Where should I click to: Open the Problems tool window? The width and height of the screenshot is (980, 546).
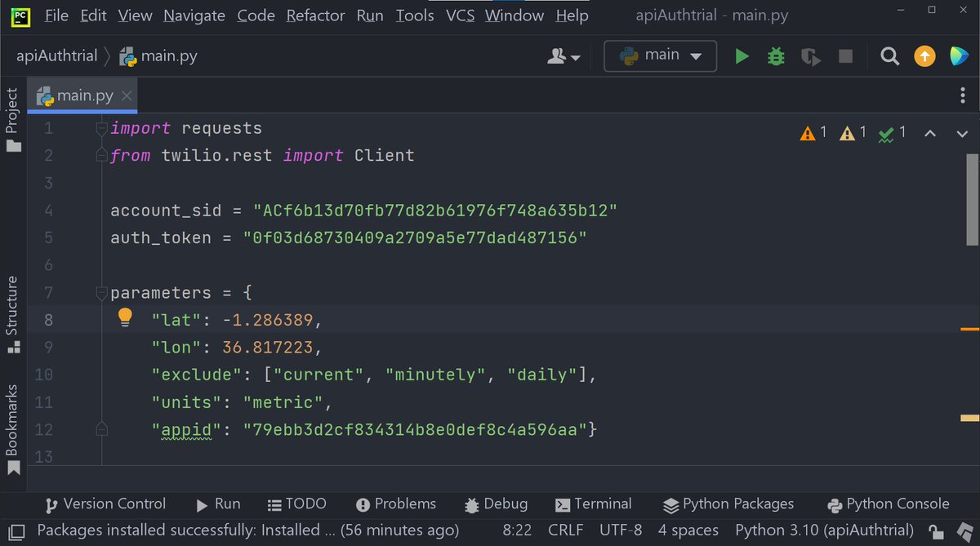[396, 504]
